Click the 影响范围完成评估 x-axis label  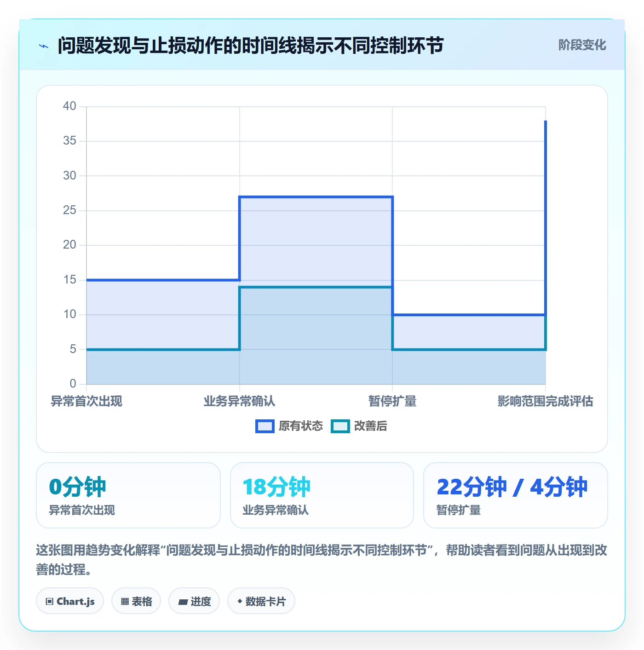click(x=545, y=401)
